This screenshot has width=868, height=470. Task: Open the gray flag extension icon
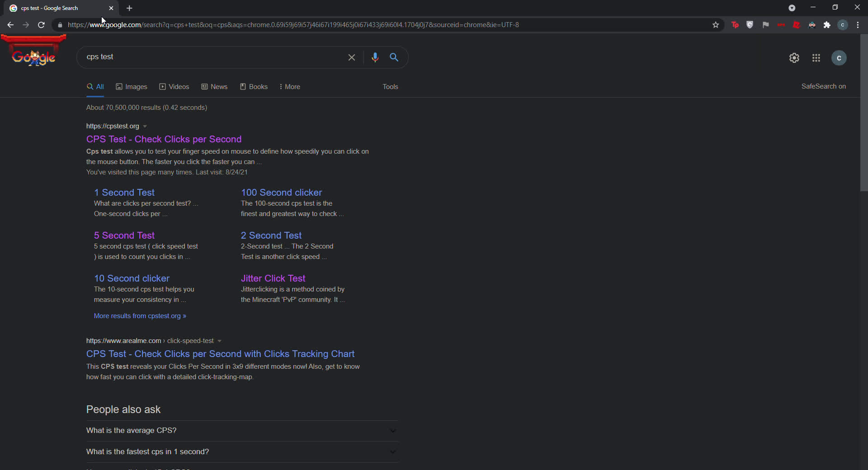click(765, 25)
